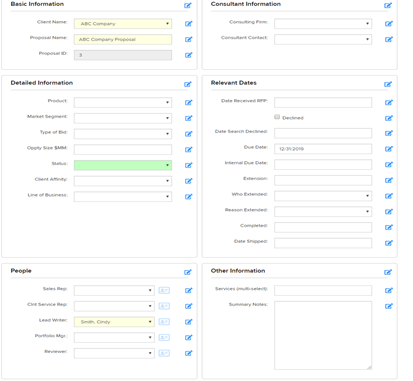This screenshot has width=413, height=381.
Task: Open the Market Segment dropdown
Action: point(123,118)
